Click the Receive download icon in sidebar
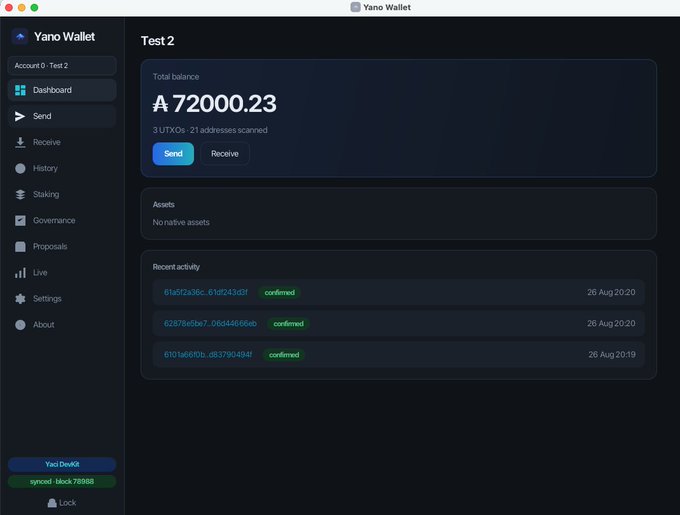Viewport: 680px width, 515px height. [x=20, y=142]
